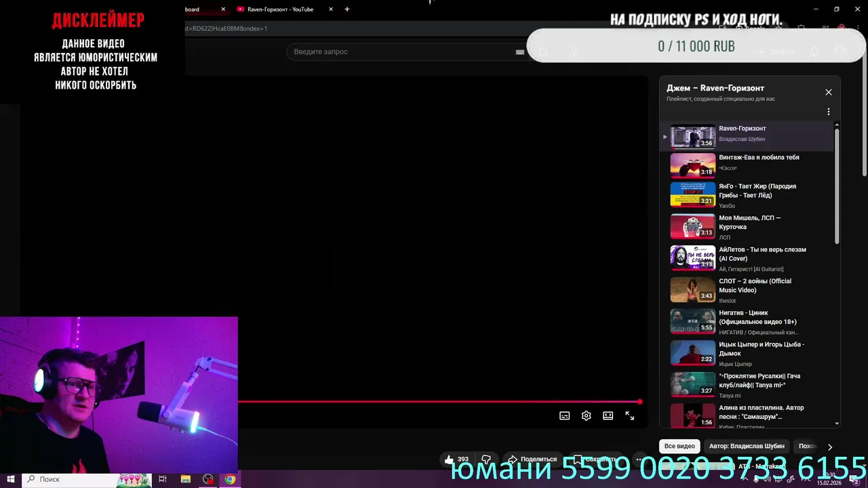Click the Поделиться share button
This screenshot has width=868, height=488.
(x=532, y=460)
